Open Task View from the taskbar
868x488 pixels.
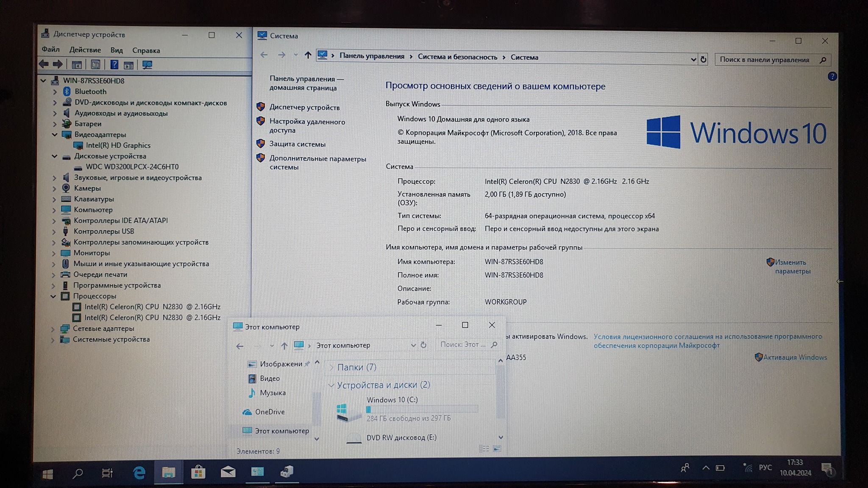(107, 473)
